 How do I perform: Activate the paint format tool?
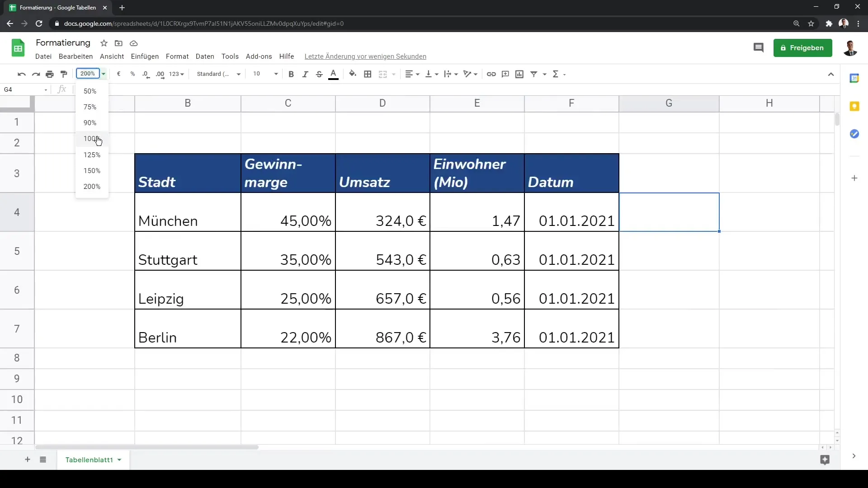[x=64, y=74]
